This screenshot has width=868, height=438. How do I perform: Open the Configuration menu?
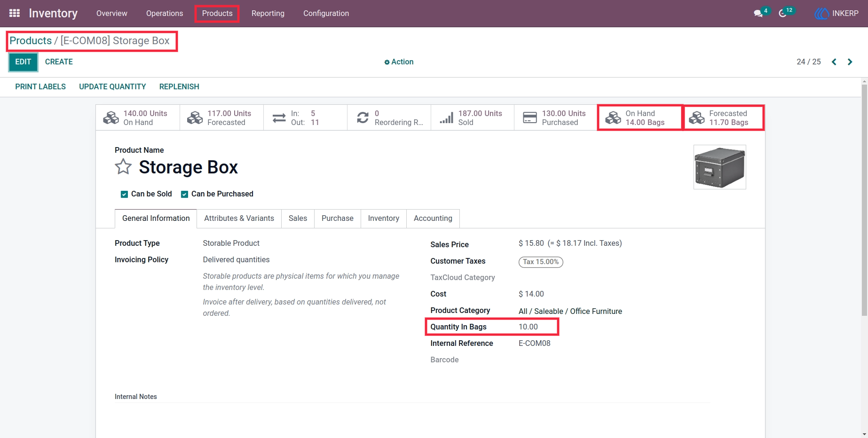pos(326,13)
